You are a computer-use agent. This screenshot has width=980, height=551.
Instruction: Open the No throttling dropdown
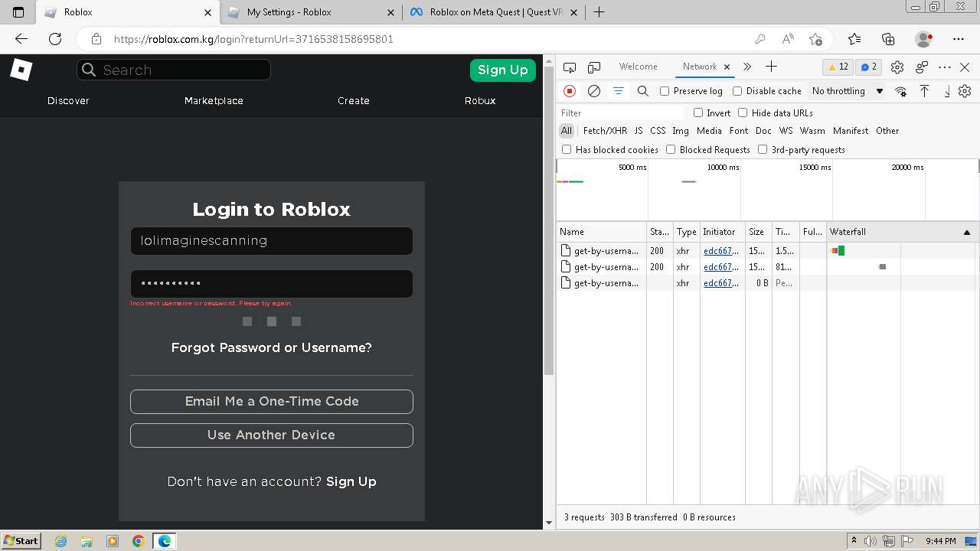(x=848, y=91)
